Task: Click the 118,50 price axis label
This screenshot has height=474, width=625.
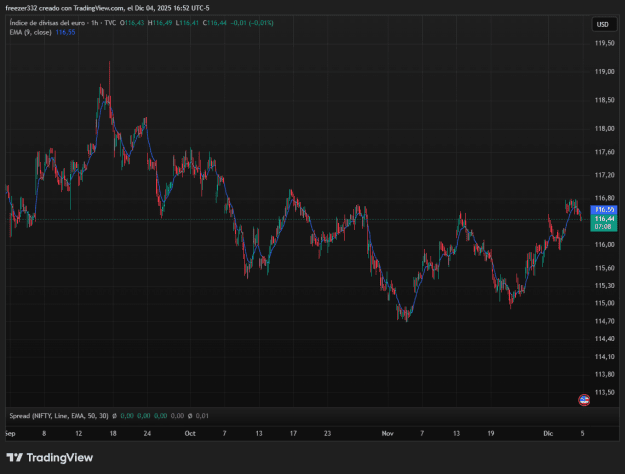Action: (x=604, y=100)
